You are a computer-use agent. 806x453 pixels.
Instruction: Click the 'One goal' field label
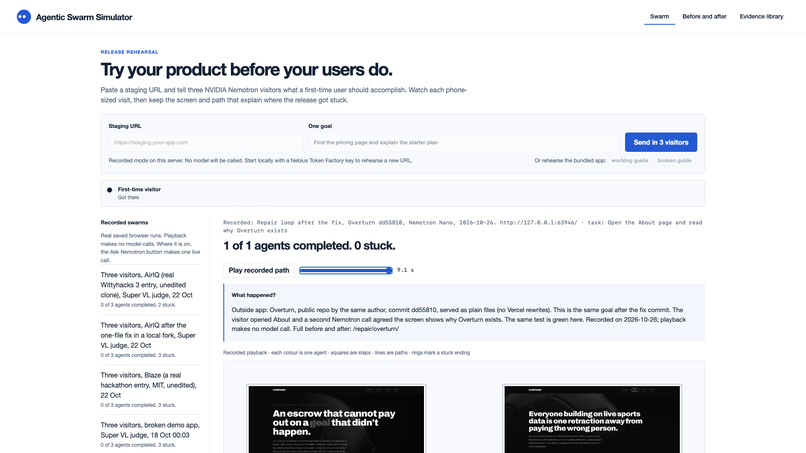click(x=320, y=126)
